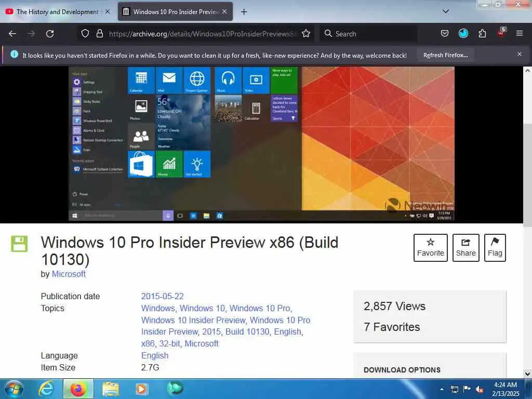Click the Favorite star button
The image size is (532, 399).
tap(431, 248)
